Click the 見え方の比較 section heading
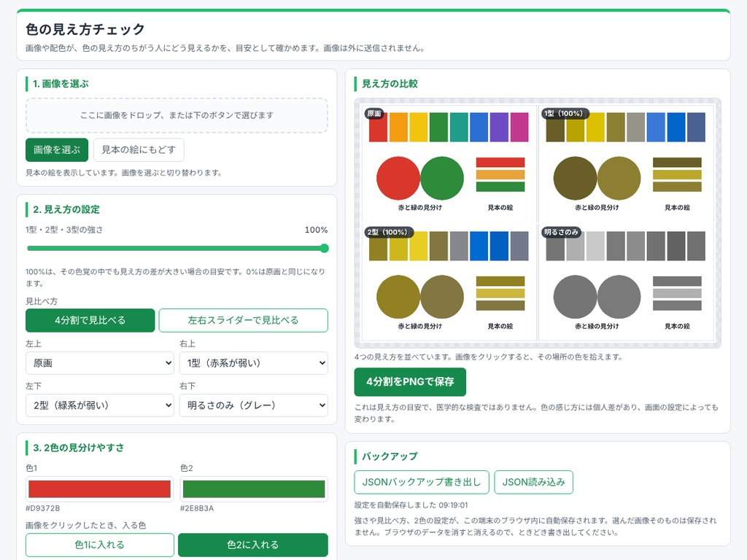 [390, 84]
